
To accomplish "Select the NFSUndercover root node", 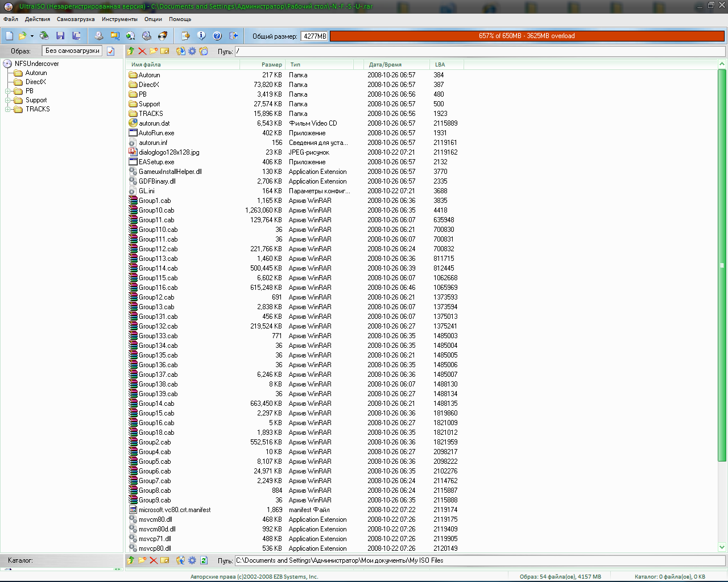I will [36, 64].
